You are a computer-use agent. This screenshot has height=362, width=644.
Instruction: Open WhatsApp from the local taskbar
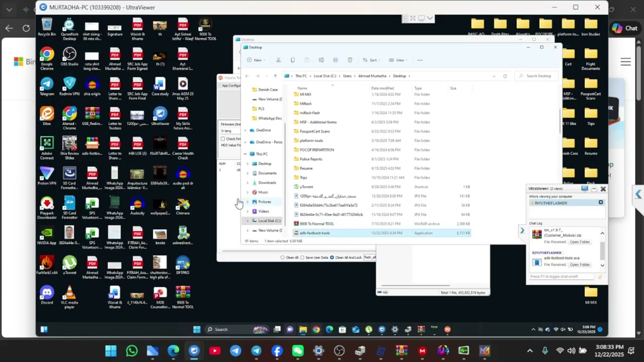click(132, 350)
